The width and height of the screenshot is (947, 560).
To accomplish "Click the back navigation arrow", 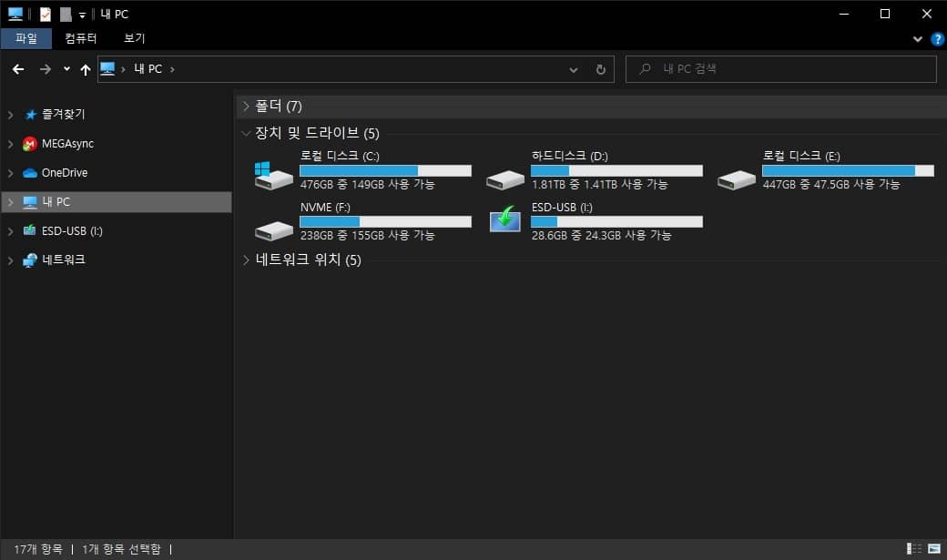I will pos(18,68).
